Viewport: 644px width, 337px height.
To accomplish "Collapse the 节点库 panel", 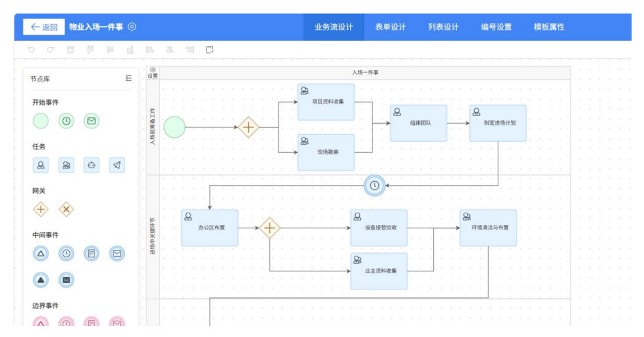I will 129,78.
